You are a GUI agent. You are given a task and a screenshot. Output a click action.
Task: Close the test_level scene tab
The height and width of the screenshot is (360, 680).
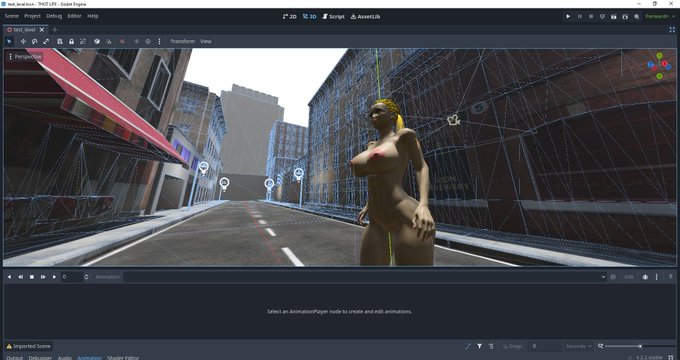42,29
